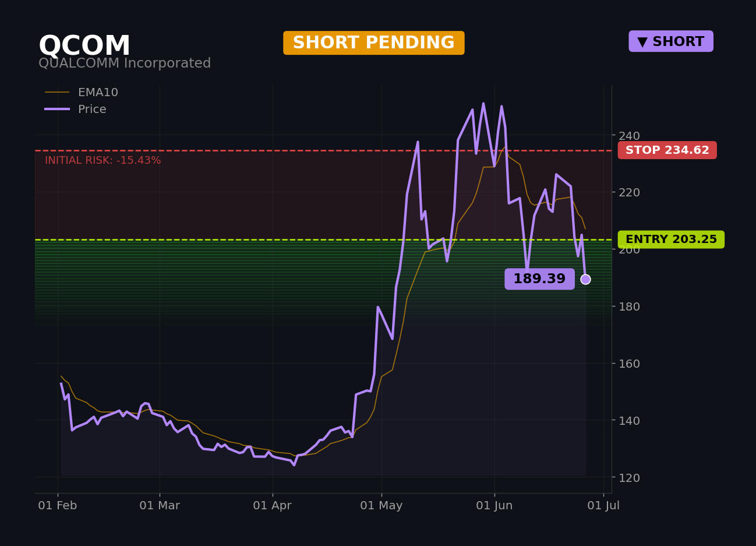756x546 pixels.
Task: Click the 01 Mar date label
Action: pyautogui.click(x=160, y=506)
